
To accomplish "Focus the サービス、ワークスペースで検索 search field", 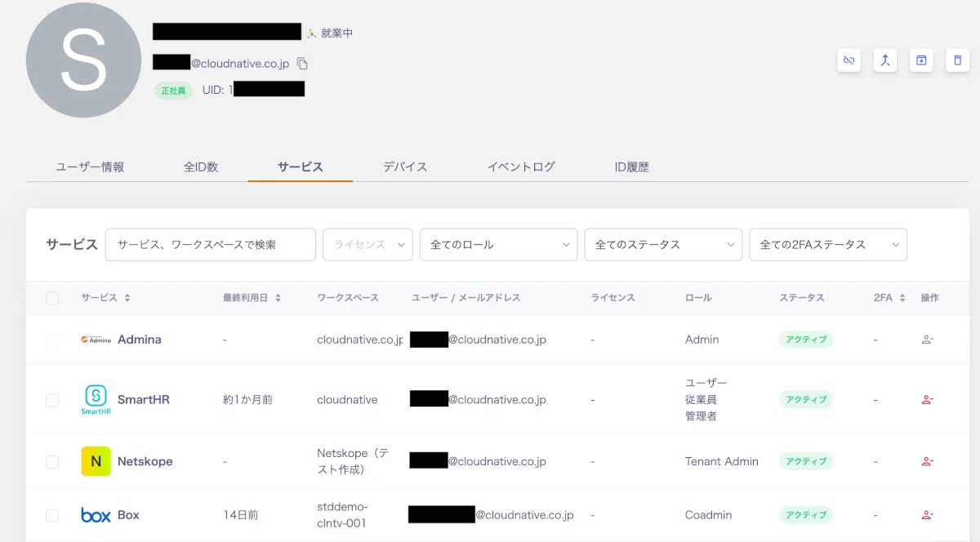I will (211, 245).
